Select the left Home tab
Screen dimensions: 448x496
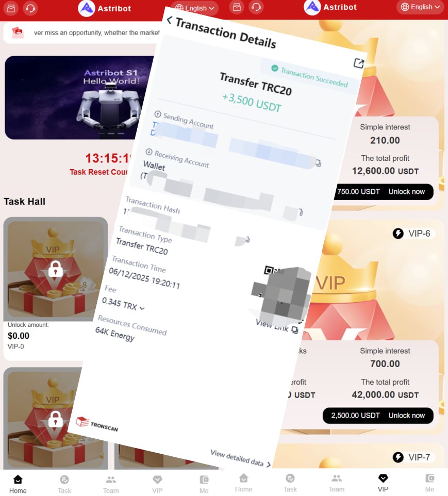pos(18,484)
